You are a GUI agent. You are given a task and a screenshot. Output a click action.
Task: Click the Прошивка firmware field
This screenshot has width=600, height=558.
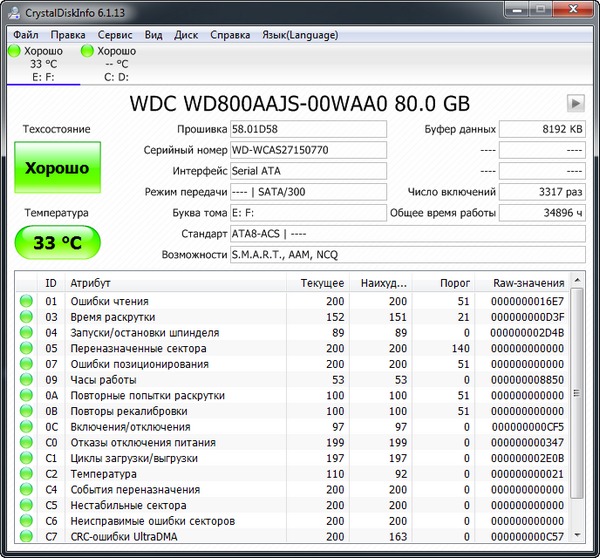pyautogui.click(x=307, y=129)
